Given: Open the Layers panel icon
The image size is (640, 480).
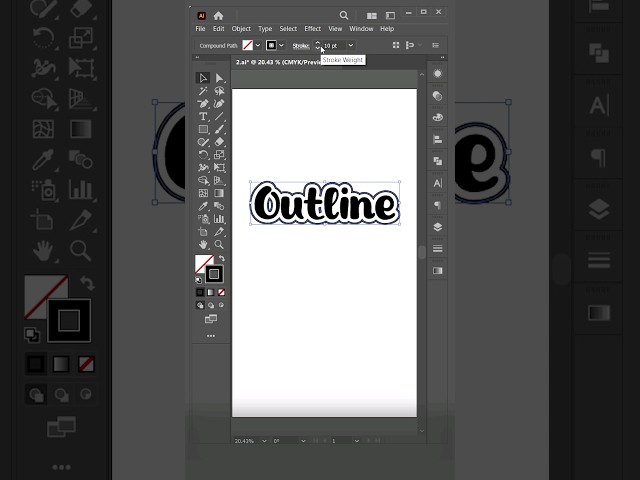Looking at the screenshot, I should pos(438,227).
